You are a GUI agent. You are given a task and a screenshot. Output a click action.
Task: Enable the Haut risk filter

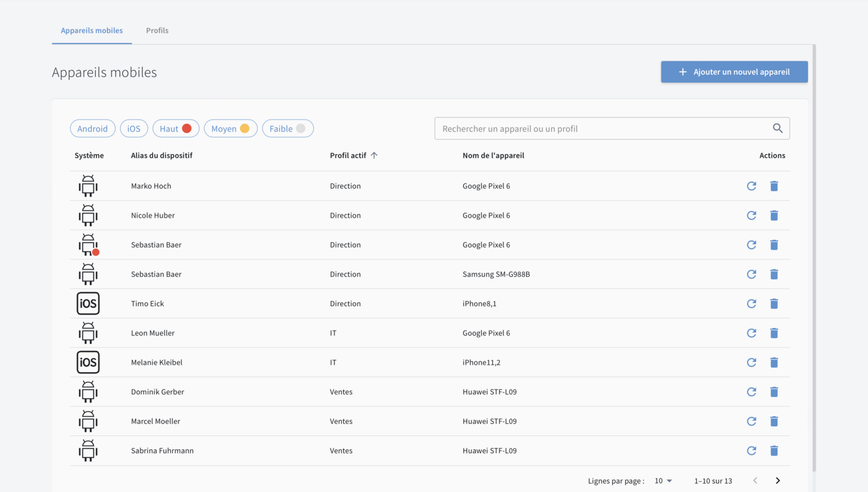pos(175,128)
